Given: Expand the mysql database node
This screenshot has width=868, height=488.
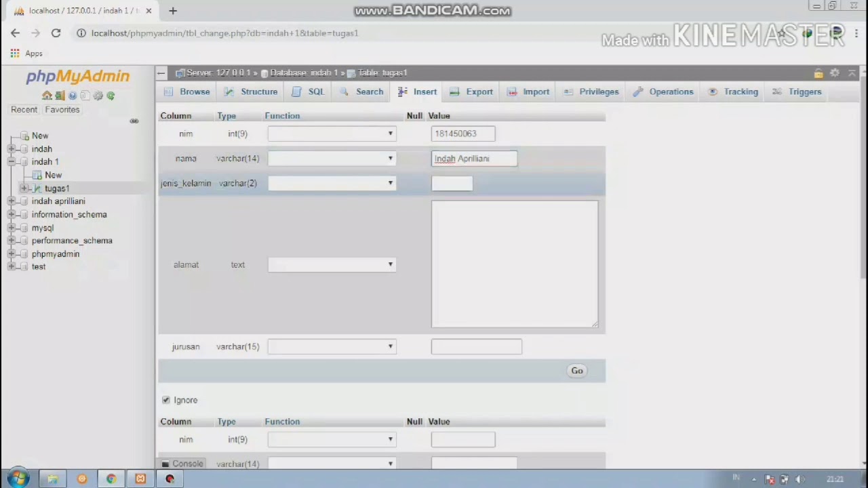Looking at the screenshot, I should 12,228.
